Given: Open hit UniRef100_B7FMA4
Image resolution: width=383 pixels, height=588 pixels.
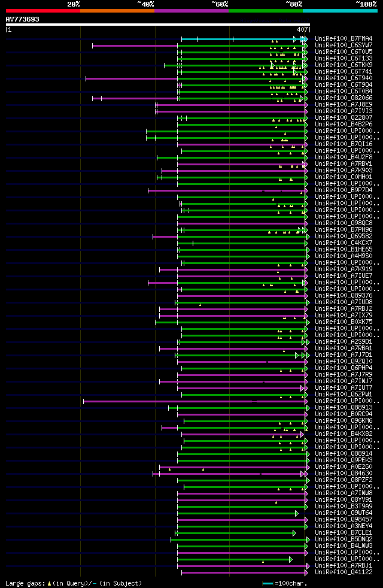Looking at the screenshot, I should 344,39.
